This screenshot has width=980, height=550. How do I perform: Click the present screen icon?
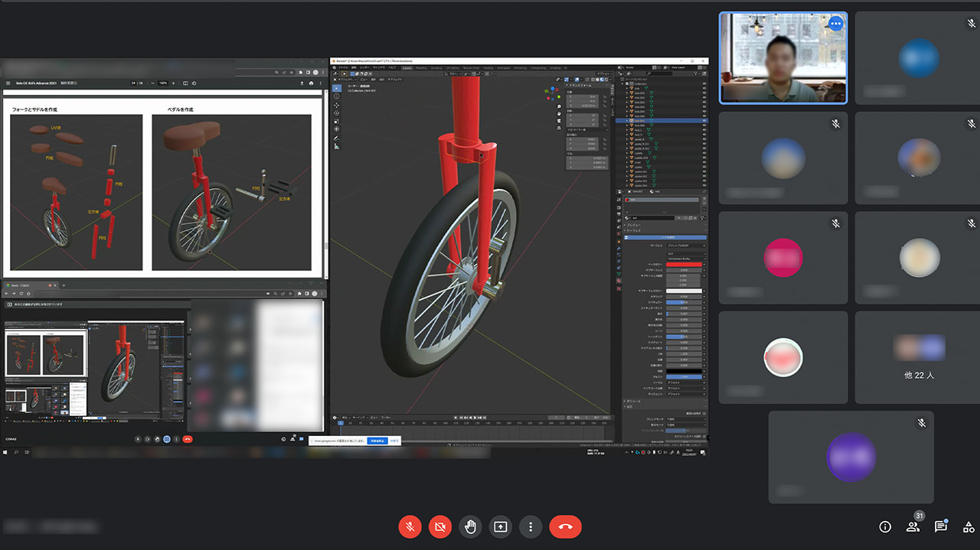(x=500, y=527)
